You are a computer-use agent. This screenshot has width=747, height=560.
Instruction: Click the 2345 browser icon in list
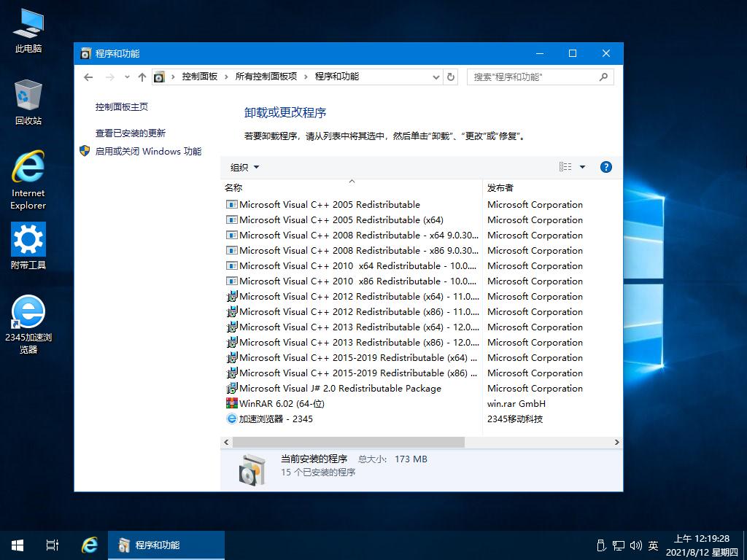pyautogui.click(x=231, y=419)
